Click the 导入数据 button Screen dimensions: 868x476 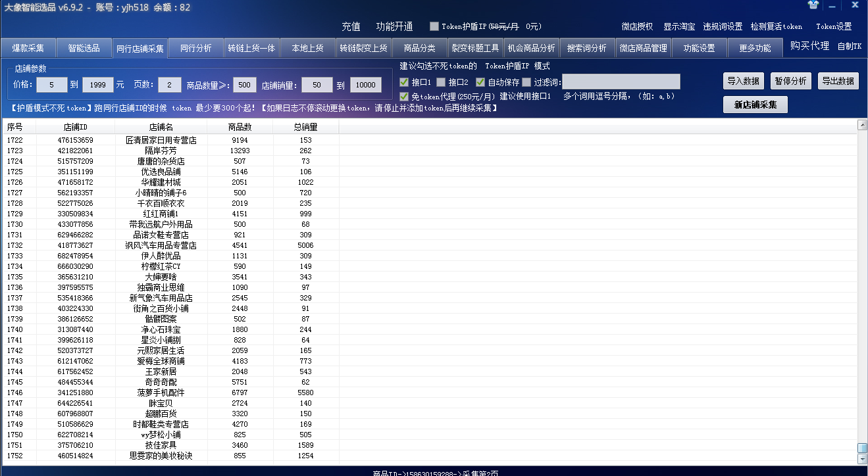point(743,81)
